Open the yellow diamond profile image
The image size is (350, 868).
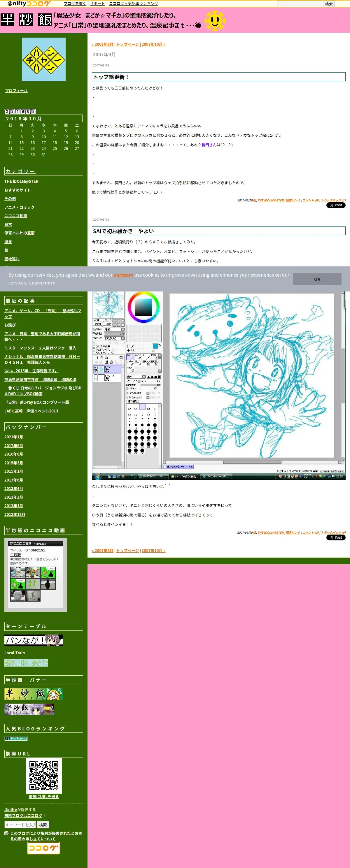click(44, 59)
